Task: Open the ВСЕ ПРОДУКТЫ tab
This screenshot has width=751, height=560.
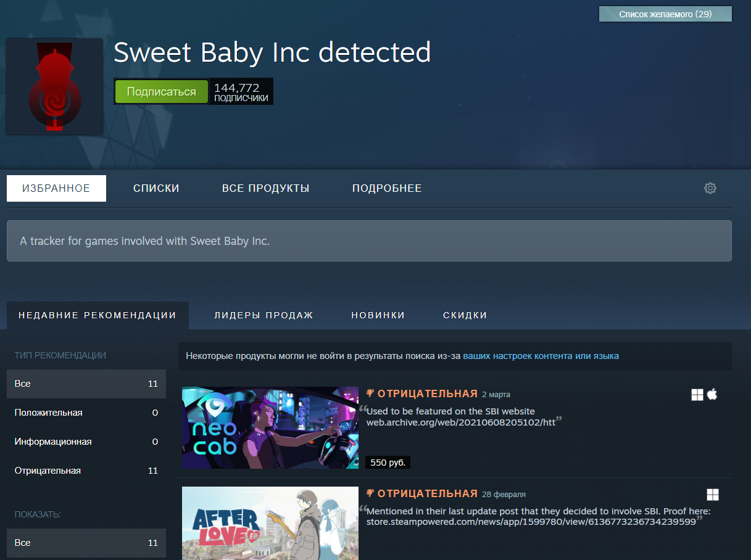Action: 266,188
